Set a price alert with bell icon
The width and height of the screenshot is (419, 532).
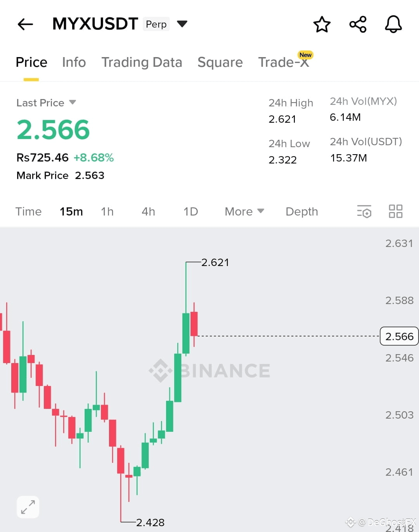393,24
